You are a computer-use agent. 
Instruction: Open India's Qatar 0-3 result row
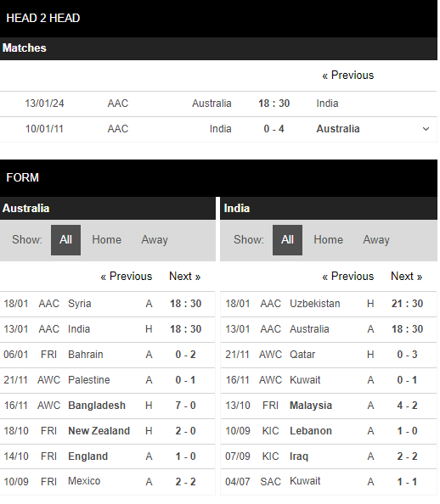pos(330,356)
